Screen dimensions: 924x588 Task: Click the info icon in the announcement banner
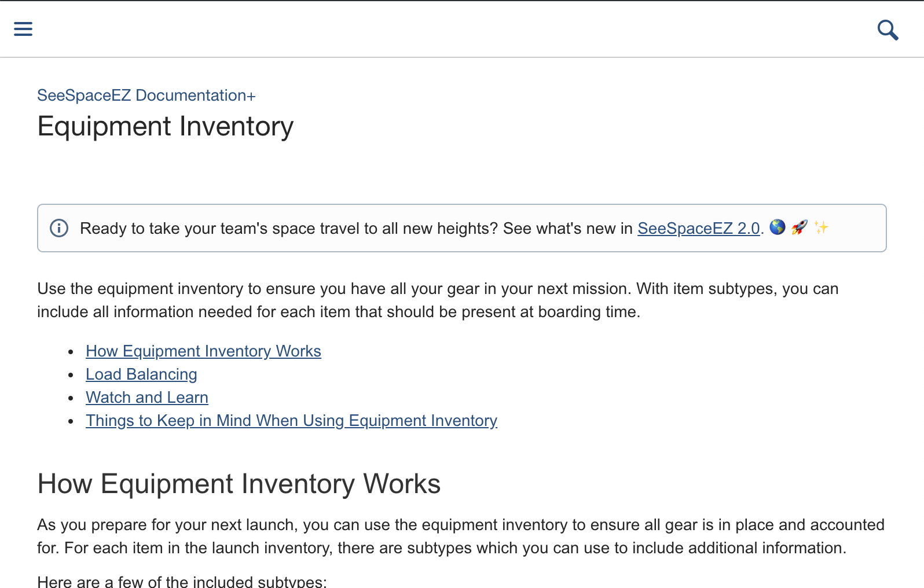pos(59,228)
